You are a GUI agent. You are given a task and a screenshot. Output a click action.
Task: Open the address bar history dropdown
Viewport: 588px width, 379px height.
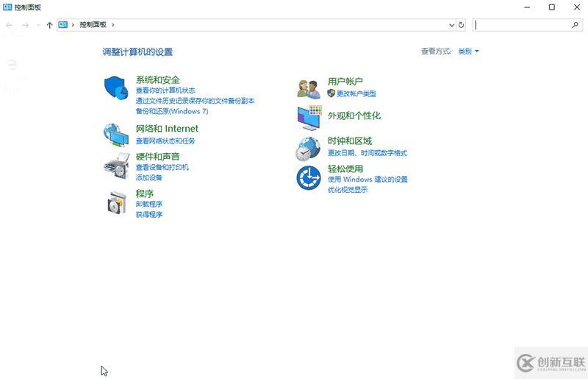(451, 25)
